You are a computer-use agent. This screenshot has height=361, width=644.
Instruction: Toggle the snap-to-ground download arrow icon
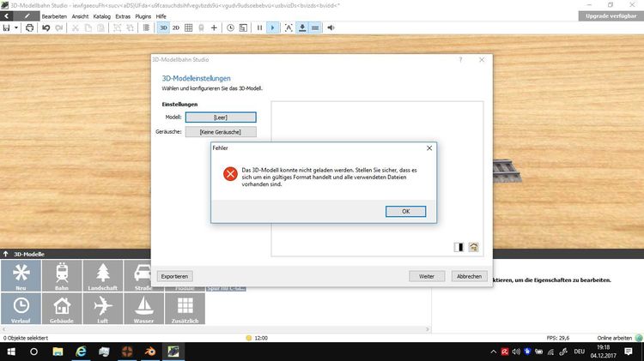(x=302, y=28)
